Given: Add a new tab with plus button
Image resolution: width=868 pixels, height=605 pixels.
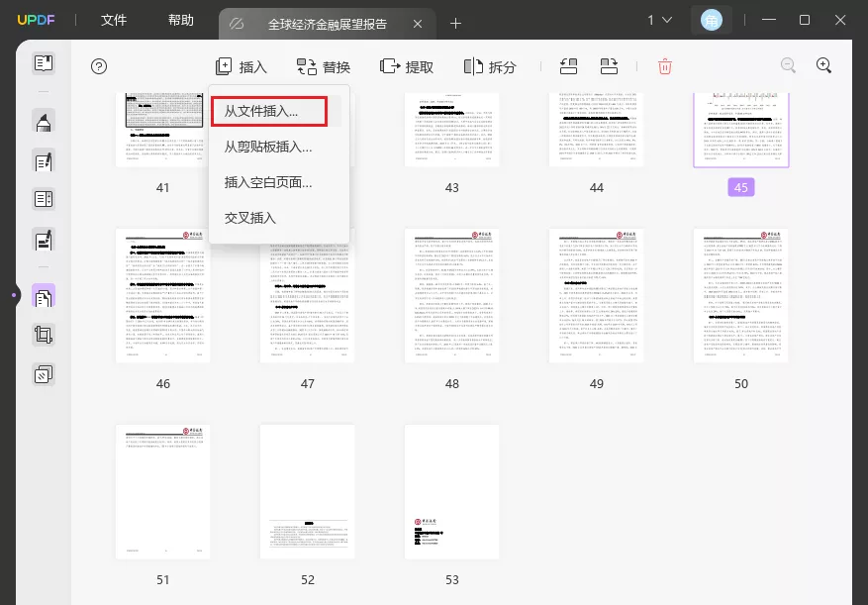Looking at the screenshot, I should pyautogui.click(x=455, y=24).
